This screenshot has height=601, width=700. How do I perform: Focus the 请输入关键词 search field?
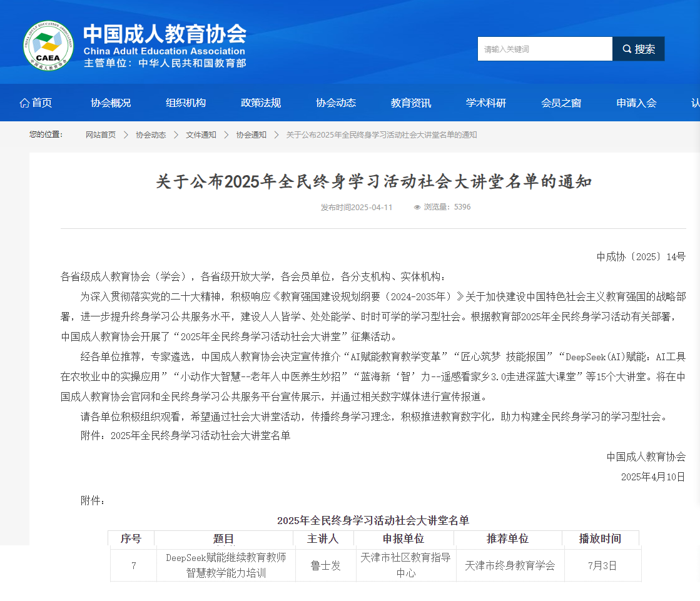(545, 49)
